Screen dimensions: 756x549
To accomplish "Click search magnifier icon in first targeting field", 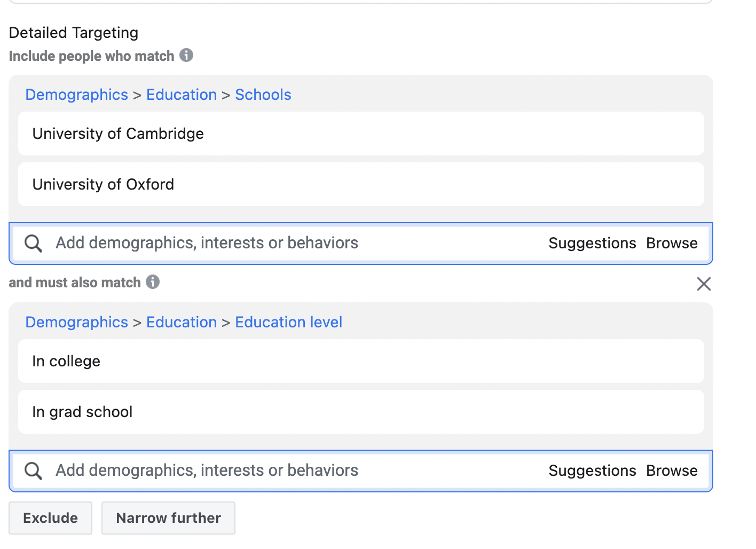I will click(x=33, y=243).
